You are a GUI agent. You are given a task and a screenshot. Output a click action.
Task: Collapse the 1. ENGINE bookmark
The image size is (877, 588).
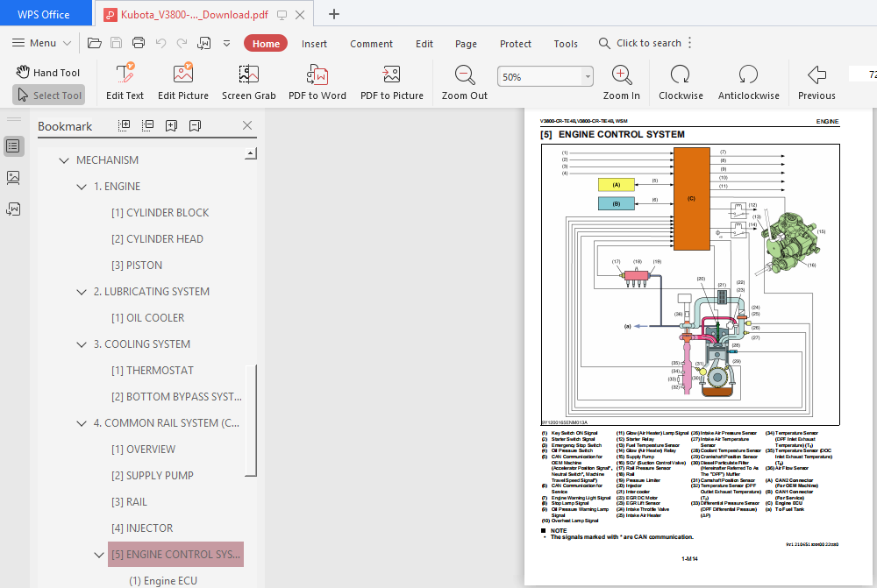[x=82, y=187]
